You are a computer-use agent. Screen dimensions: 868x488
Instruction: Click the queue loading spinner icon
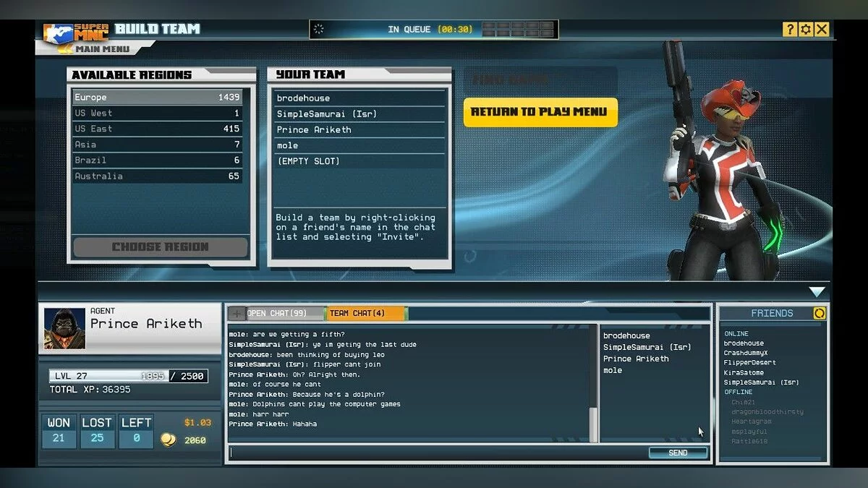(319, 30)
